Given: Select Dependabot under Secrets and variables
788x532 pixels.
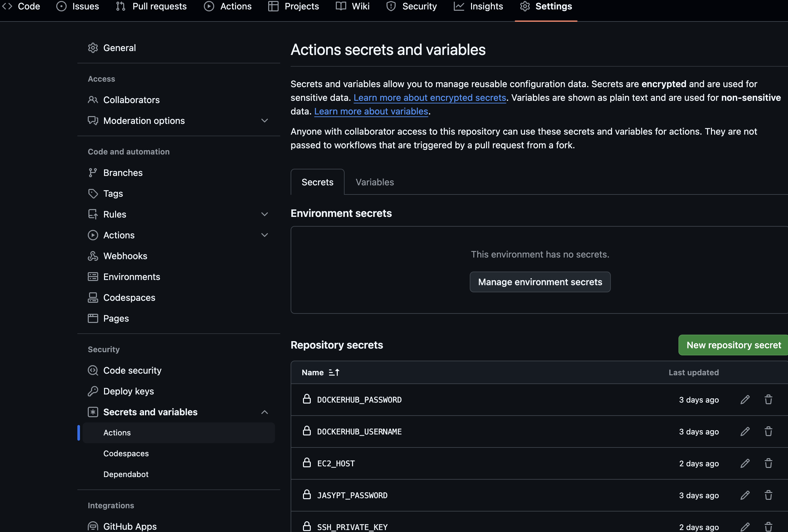Looking at the screenshot, I should 126,474.
